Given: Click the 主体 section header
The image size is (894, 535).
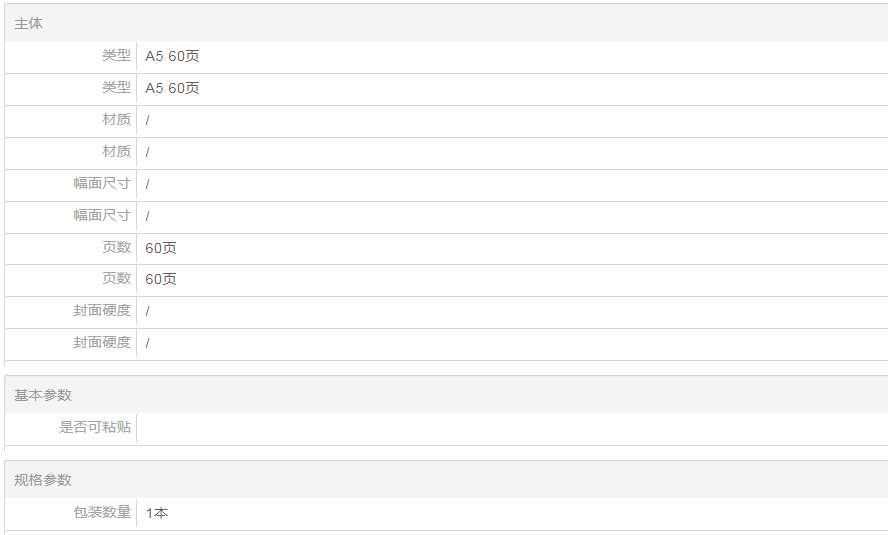Looking at the screenshot, I should coord(29,23).
